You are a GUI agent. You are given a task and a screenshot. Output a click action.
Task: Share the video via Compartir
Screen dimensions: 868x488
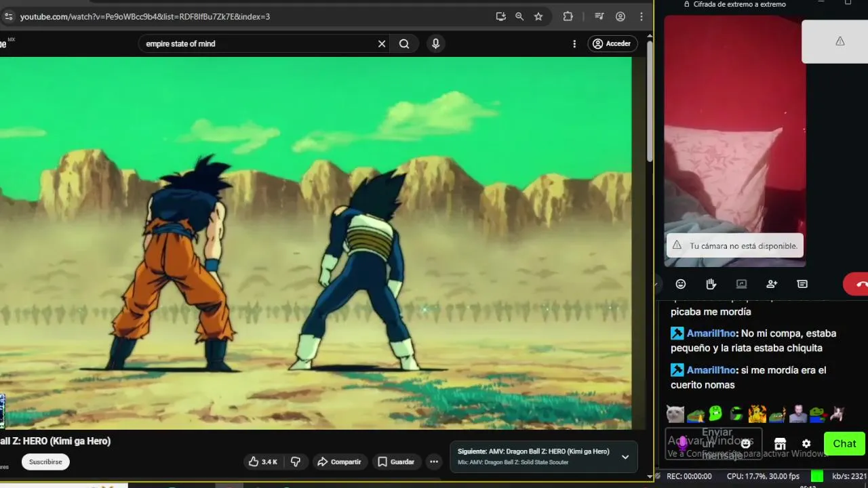(339, 462)
